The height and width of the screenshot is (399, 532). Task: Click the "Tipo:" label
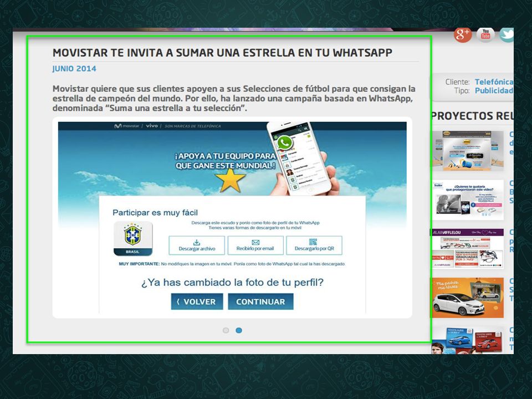(462, 90)
